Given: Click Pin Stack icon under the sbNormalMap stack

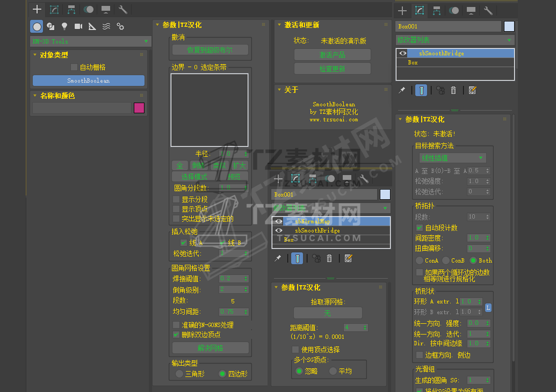Looking at the screenshot, I should tap(278, 258).
